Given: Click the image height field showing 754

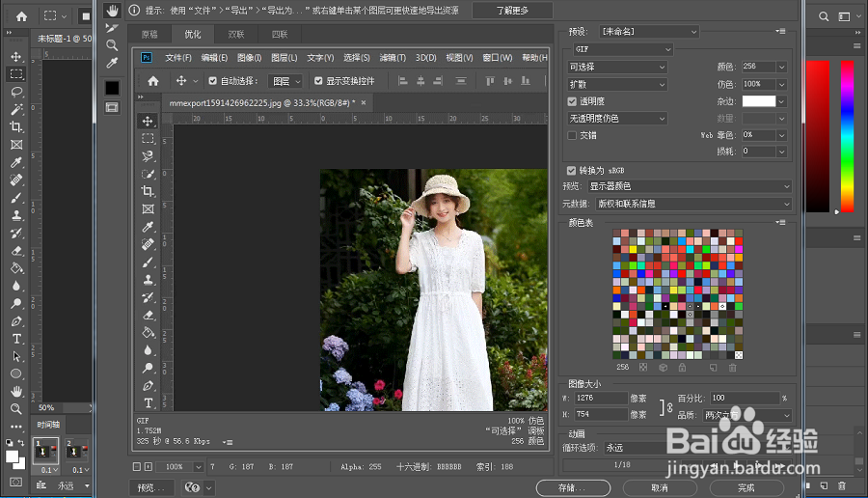Looking at the screenshot, I should click(x=600, y=414).
